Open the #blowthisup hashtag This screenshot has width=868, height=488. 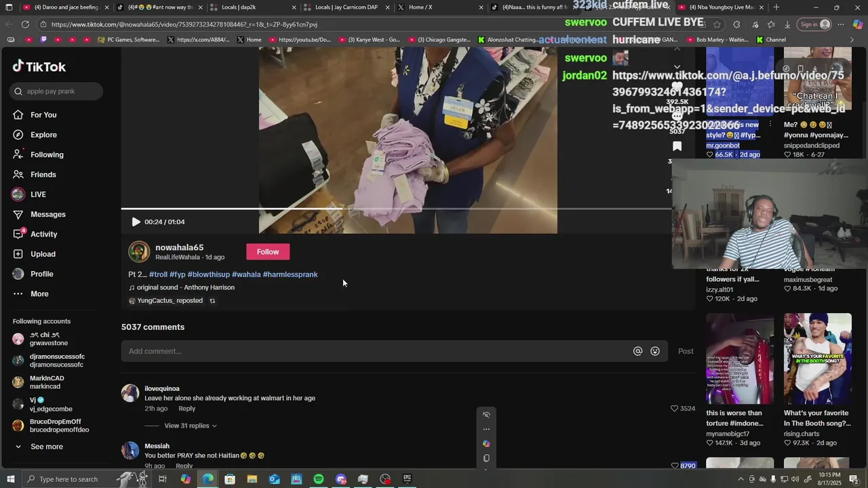coord(209,274)
